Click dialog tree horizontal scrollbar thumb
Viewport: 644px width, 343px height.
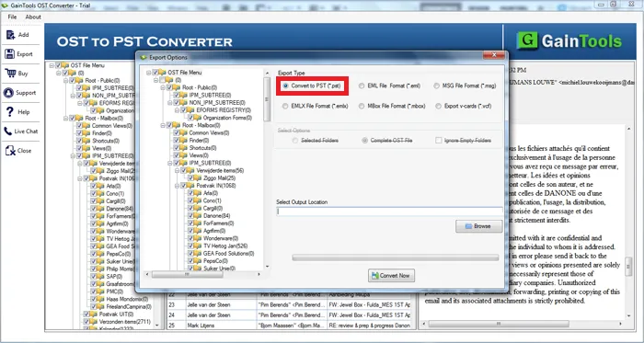(x=187, y=274)
